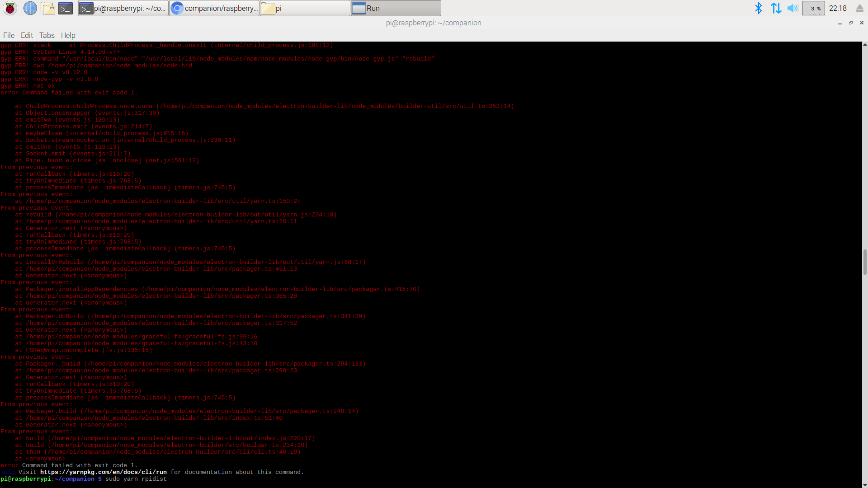868x488 pixels.
Task: Open the Tabs menu
Action: pos(47,35)
